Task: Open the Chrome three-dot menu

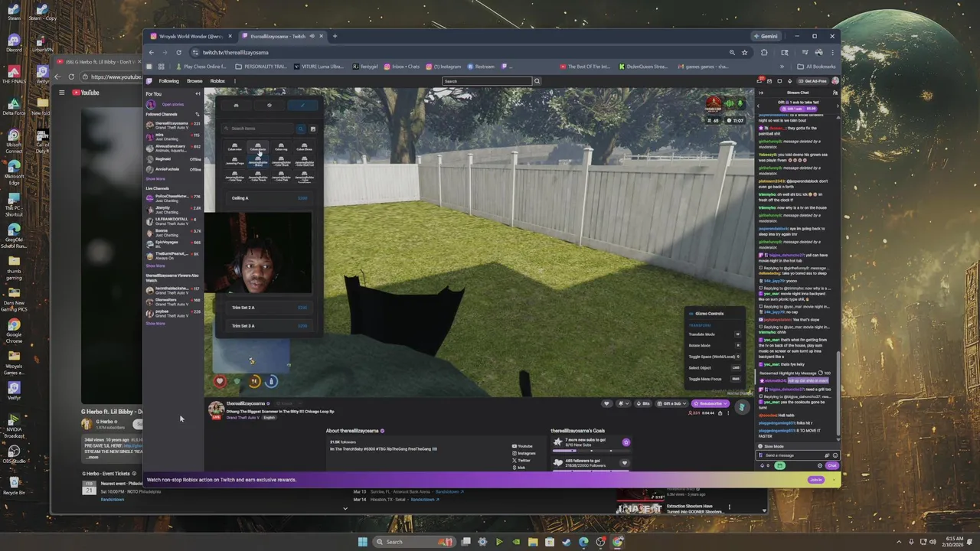Action: point(833,52)
